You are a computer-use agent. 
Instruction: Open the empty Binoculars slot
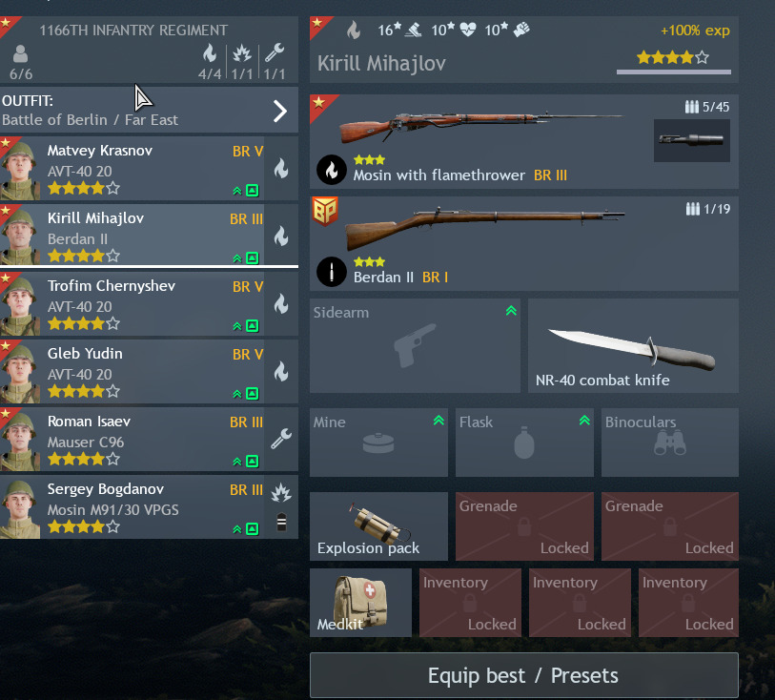(670, 443)
